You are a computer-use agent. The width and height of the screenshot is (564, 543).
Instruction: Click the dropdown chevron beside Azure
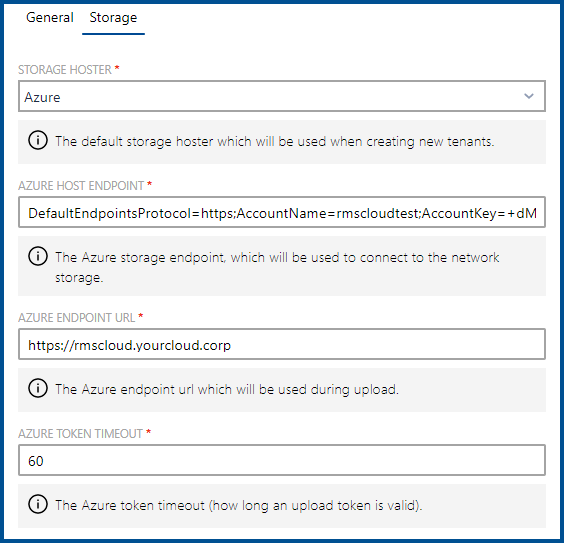click(x=528, y=96)
